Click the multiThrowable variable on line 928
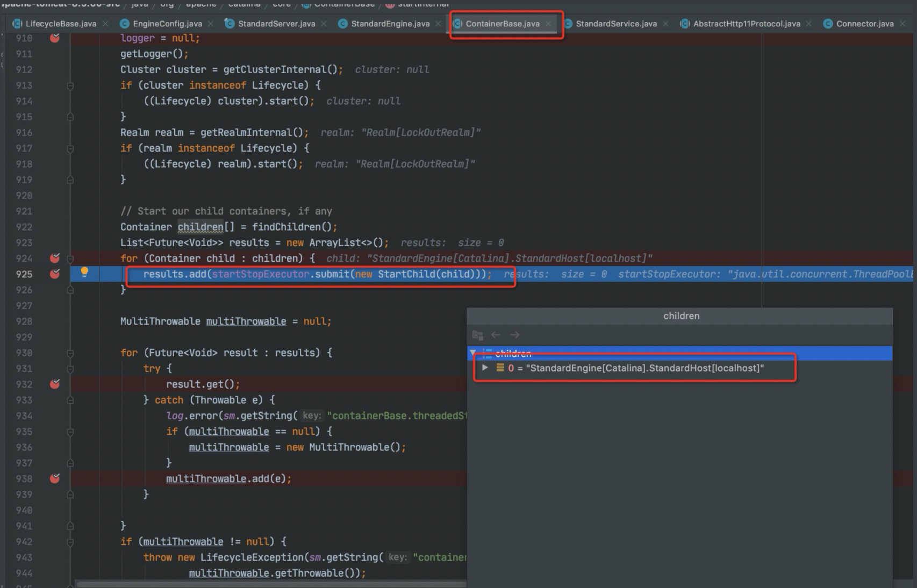 pos(246,321)
